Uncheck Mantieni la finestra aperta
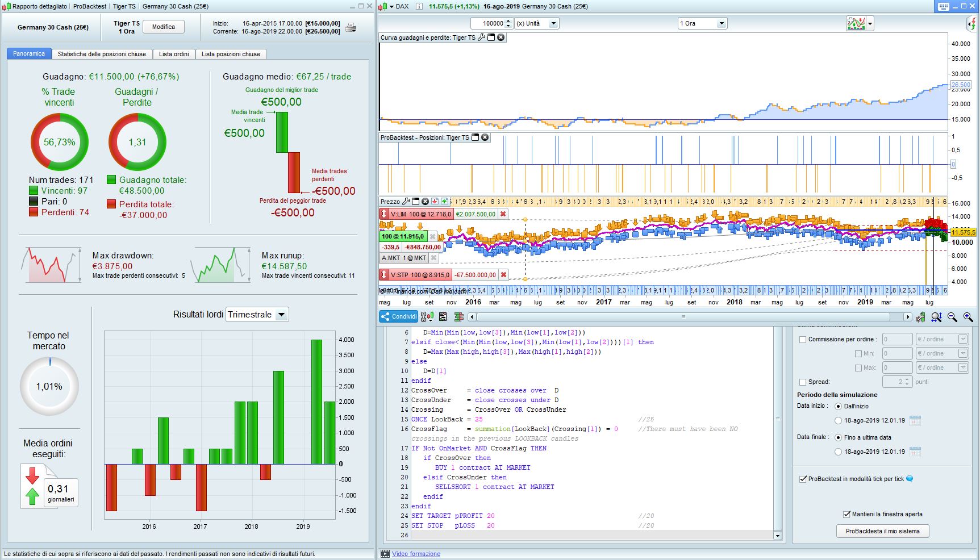The image size is (980, 560). pyautogui.click(x=847, y=514)
